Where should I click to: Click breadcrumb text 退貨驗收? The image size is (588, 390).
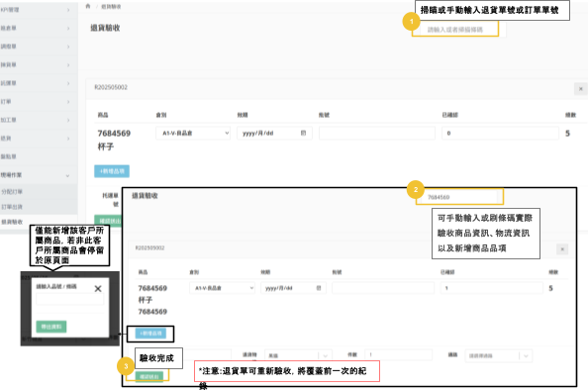pyautogui.click(x=111, y=6)
